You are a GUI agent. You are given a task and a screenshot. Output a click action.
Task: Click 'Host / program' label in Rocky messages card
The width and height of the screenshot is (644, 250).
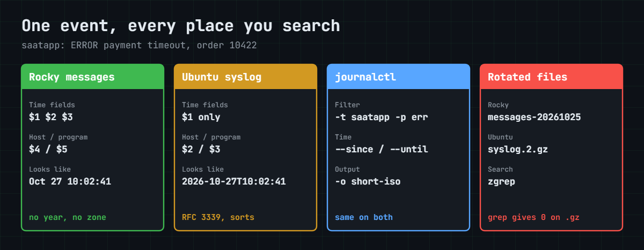tap(58, 137)
